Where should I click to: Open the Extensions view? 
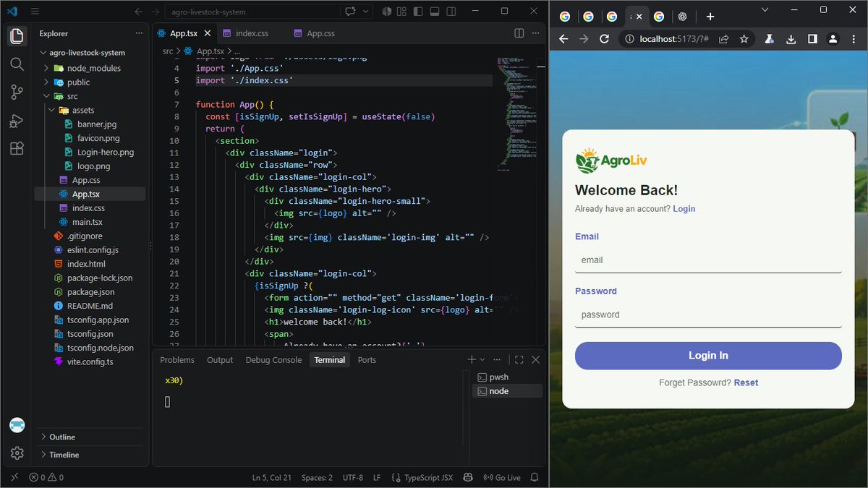point(17,147)
